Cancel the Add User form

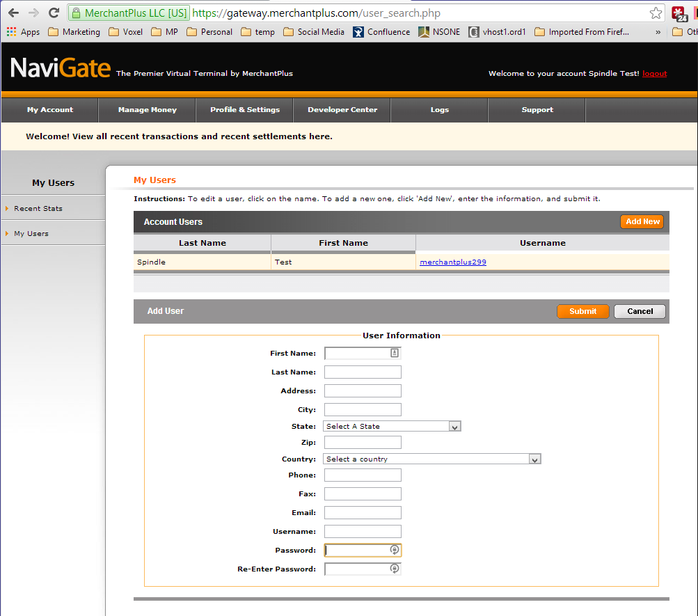[x=640, y=311]
